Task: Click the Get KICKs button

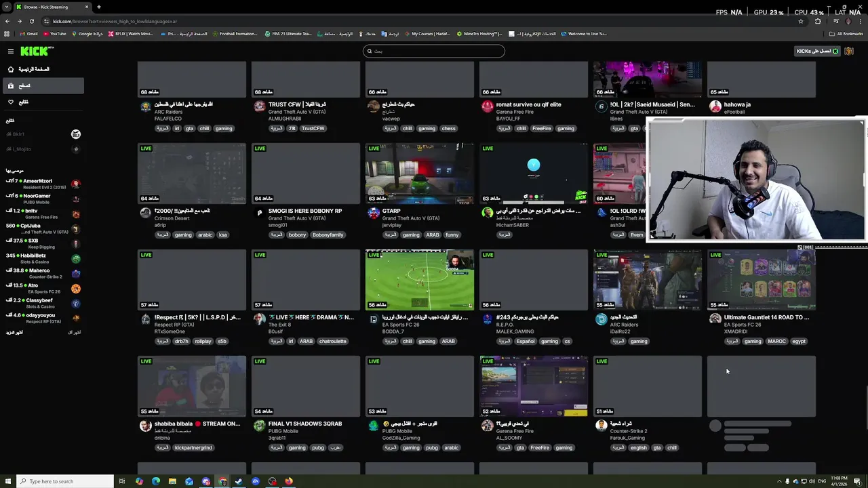Action: (817, 51)
